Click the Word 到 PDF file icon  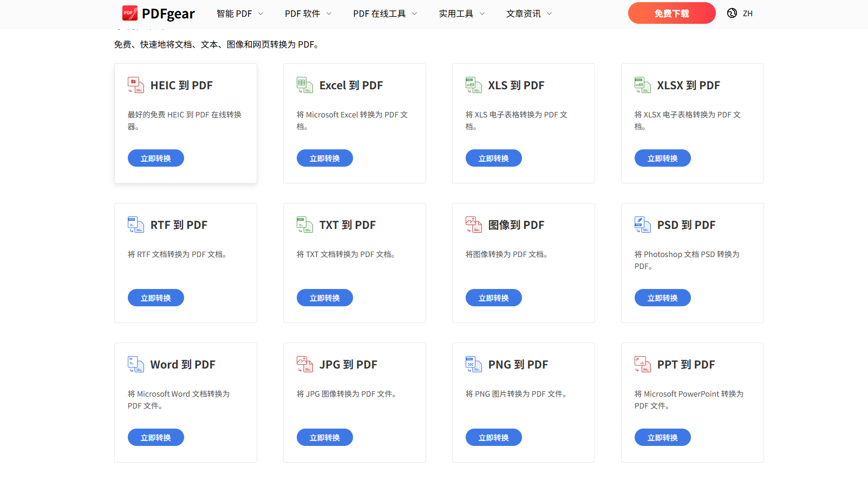[136, 364]
